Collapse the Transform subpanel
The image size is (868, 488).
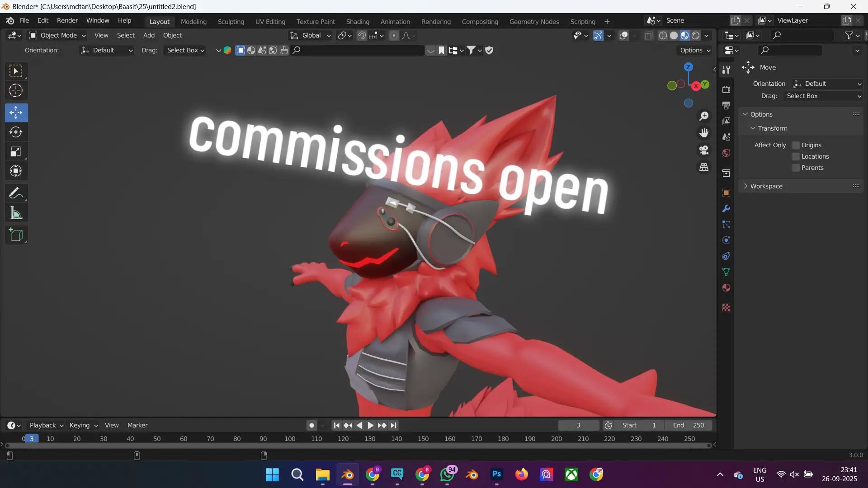(773, 128)
